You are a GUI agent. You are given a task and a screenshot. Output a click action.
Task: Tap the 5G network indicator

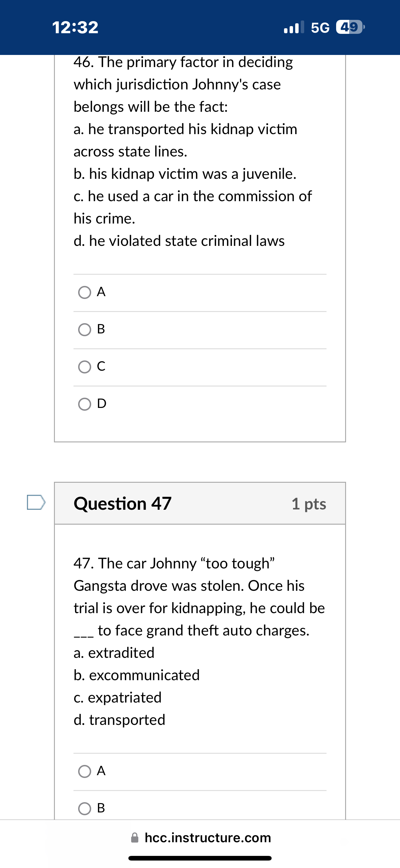(x=321, y=28)
